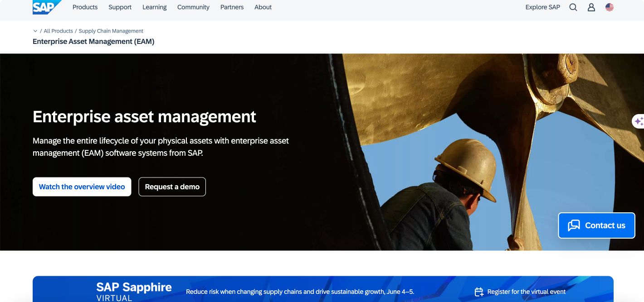Open the Products menu
Viewport: 644px width, 302px height.
85,7
